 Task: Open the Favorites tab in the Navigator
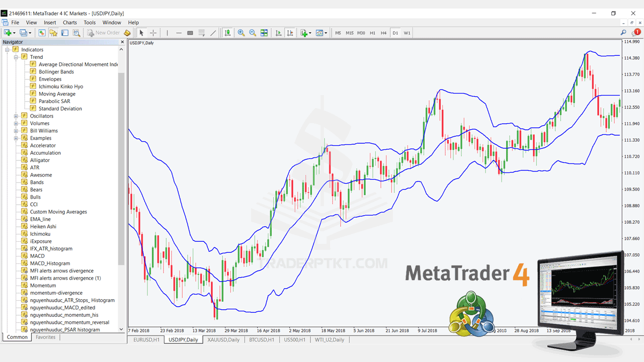click(x=46, y=337)
